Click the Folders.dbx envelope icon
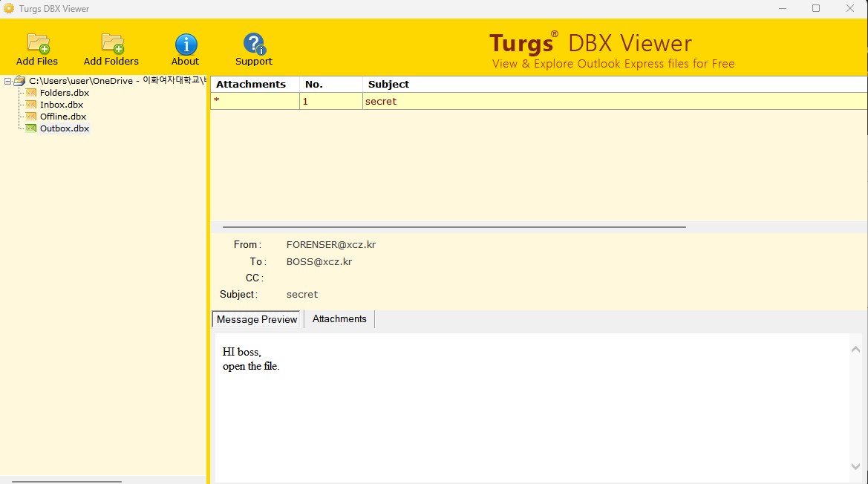Viewport: 868px width, 484px height. coord(31,93)
